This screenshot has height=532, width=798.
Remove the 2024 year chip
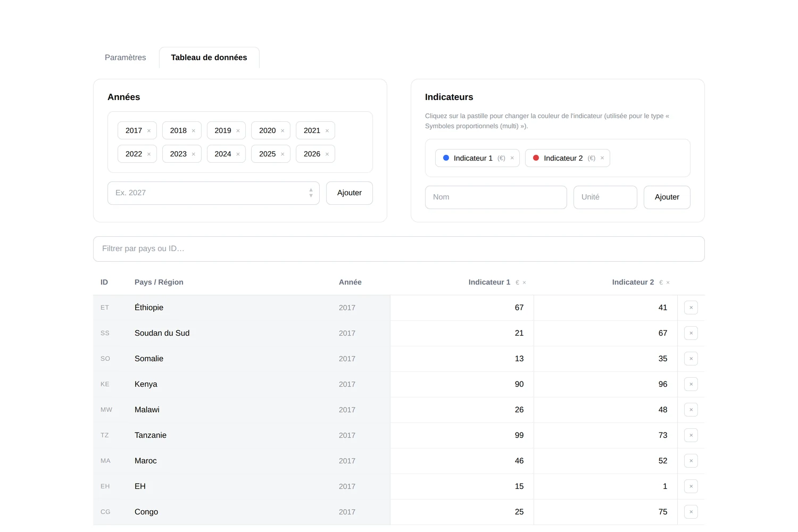click(x=238, y=154)
